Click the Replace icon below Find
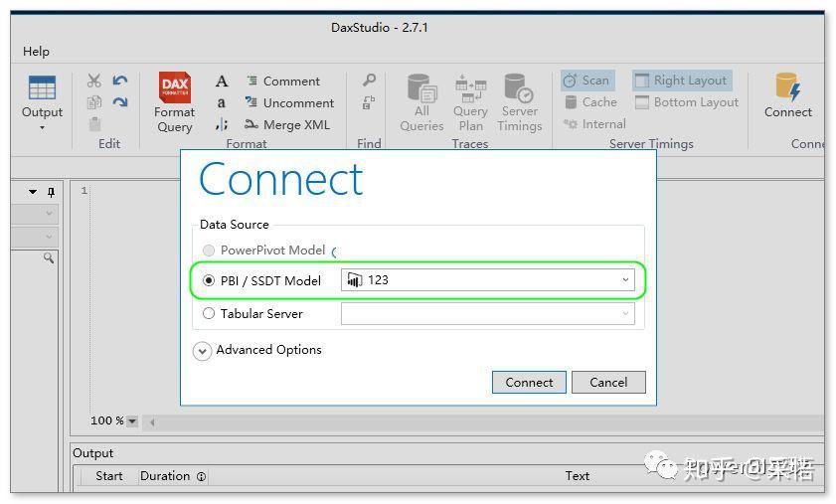The width and height of the screenshot is (836, 504). [369, 101]
